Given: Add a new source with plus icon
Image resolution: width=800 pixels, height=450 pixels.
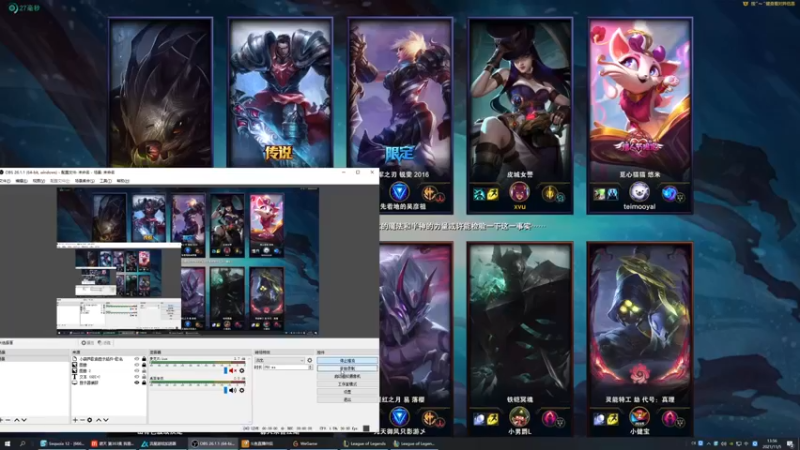Looking at the screenshot, I should [75, 420].
